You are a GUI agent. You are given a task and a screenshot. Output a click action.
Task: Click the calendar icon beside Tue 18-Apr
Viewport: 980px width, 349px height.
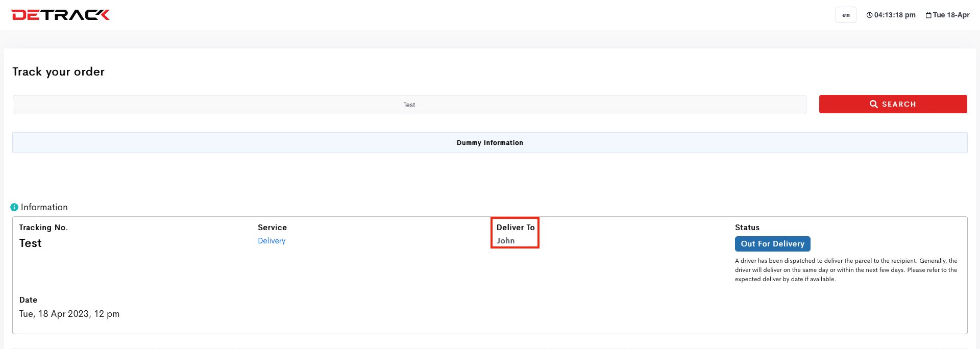(928, 15)
